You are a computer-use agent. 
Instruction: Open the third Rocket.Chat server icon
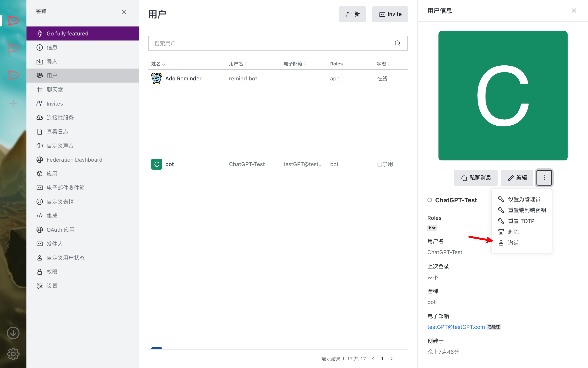pyautogui.click(x=13, y=75)
